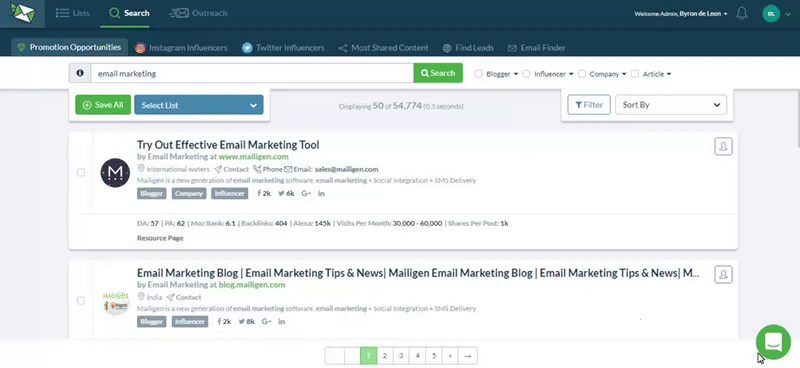The height and width of the screenshot is (368, 800).
Task: Go to results page 3
Action: pyautogui.click(x=401, y=356)
